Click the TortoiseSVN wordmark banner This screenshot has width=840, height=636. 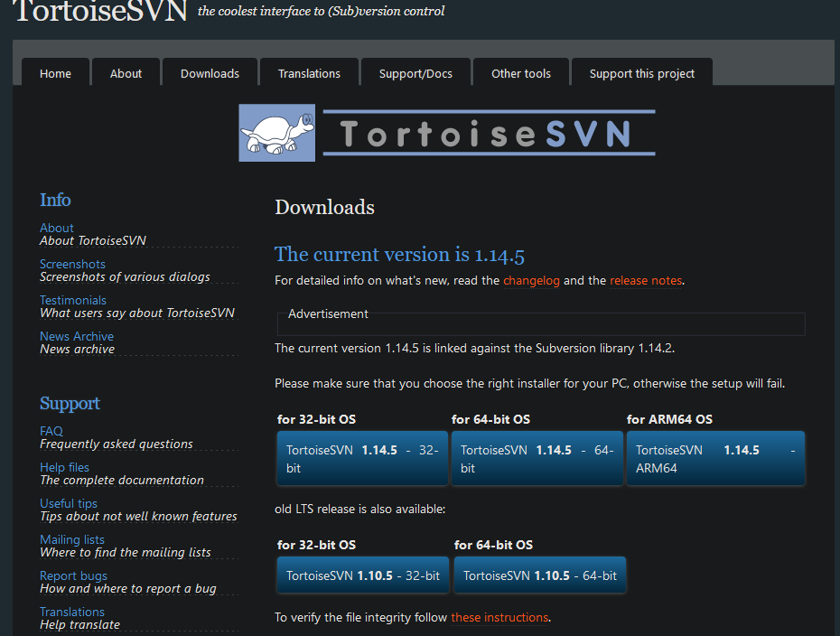coord(490,133)
